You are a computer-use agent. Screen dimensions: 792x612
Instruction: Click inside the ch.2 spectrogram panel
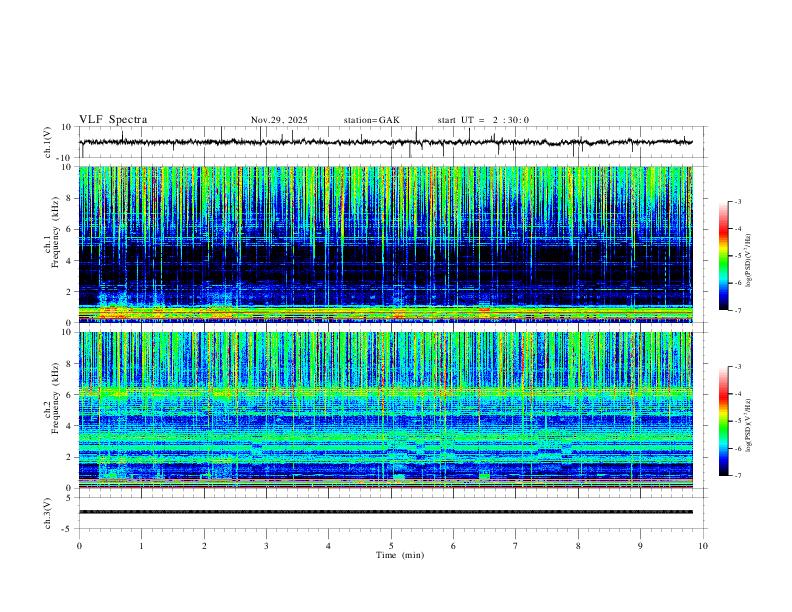(x=385, y=410)
